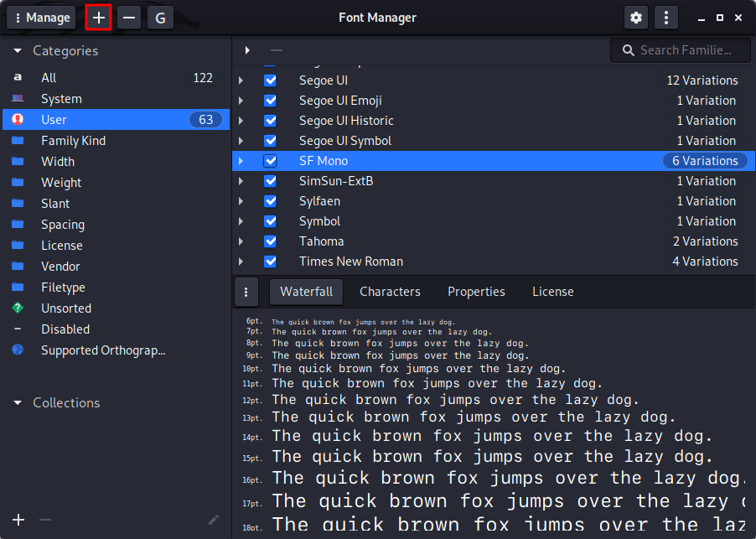The height and width of the screenshot is (539, 756).
Task: Collapse the Categories section
Action: pos(18,50)
